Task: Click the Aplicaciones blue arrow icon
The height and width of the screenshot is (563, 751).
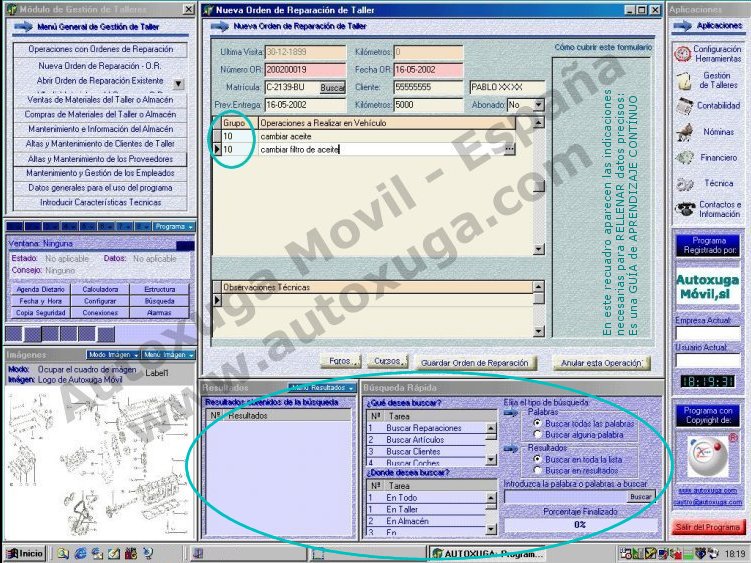Action: [683, 25]
